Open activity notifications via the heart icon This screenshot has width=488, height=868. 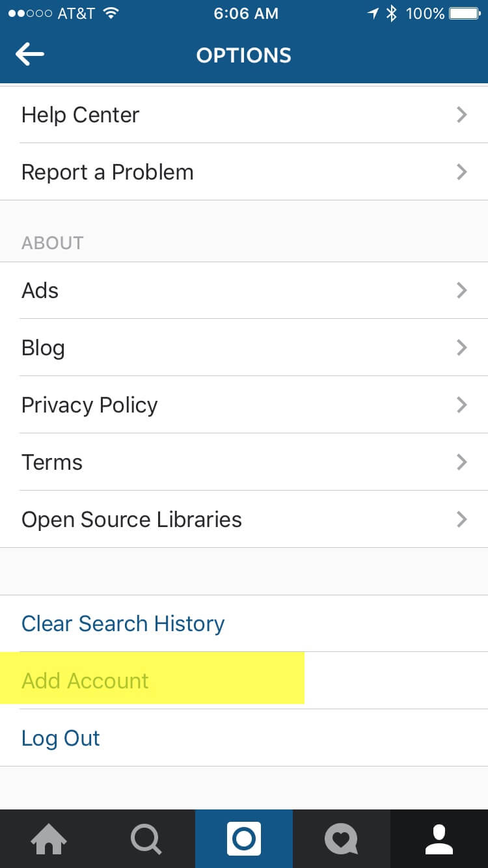click(x=342, y=839)
